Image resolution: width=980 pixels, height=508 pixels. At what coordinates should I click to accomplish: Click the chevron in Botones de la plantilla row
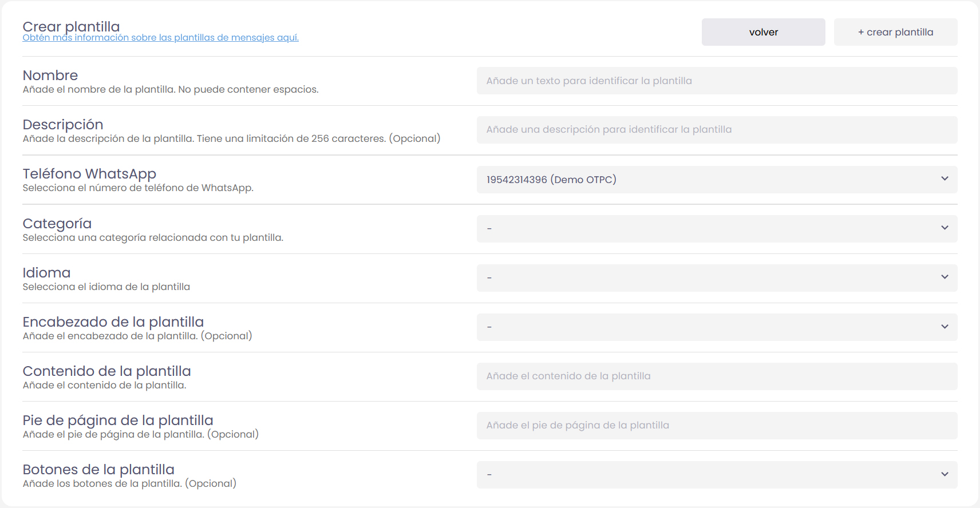coord(945,474)
